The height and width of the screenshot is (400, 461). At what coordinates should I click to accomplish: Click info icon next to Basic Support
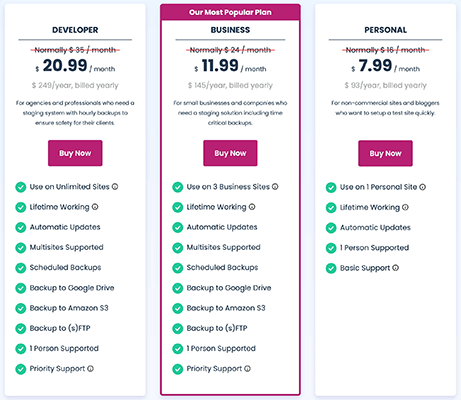[x=395, y=268]
